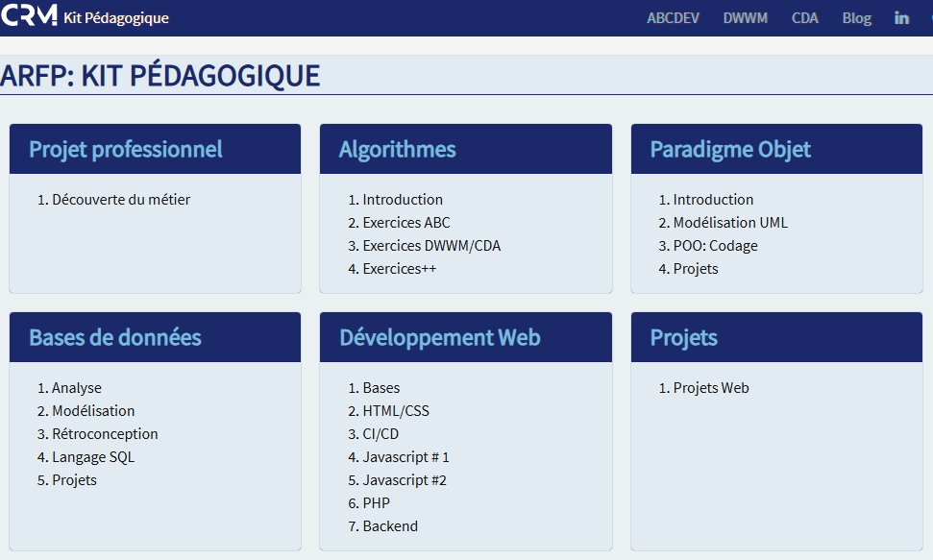Image resolution: width=933 pixels, height=560 pixels.
Task: Select Exercices ABC under Algorithmes
Action: (405, 222)
